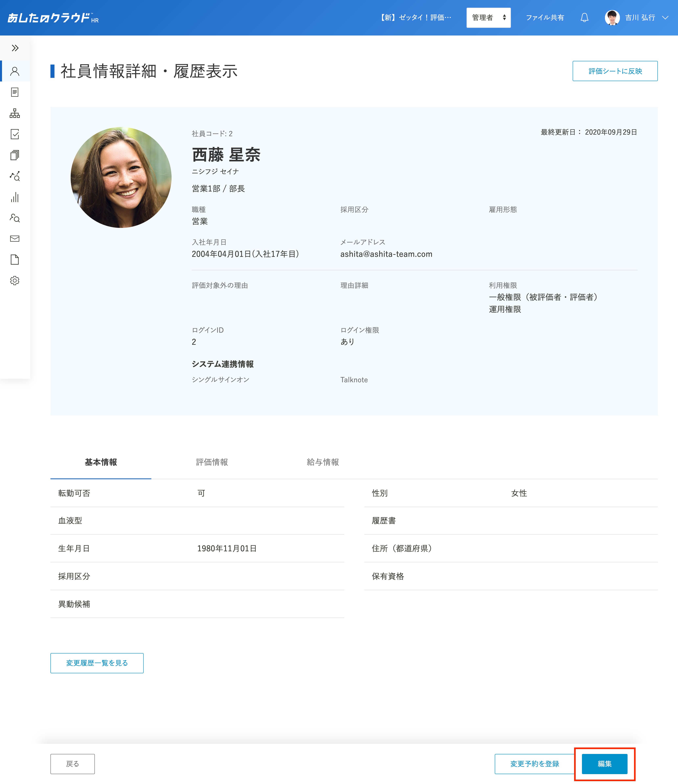Screen dimensions: 678x784
Task: Click the 最終更新日 2020年09月29日 text
Action: pos(589,132)
